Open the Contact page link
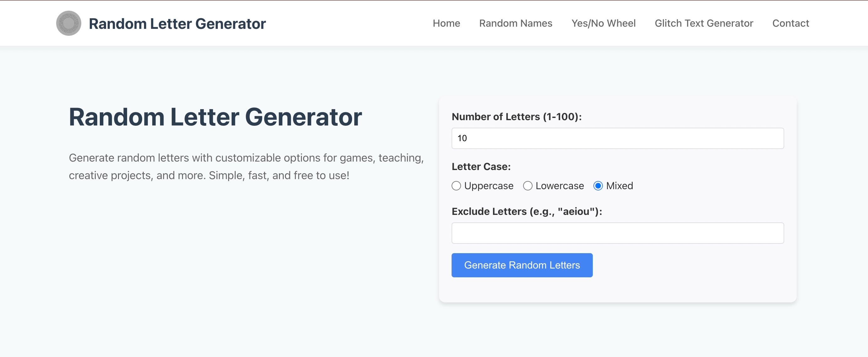Viewport: 868px width, 357px height. coord(790,23)
